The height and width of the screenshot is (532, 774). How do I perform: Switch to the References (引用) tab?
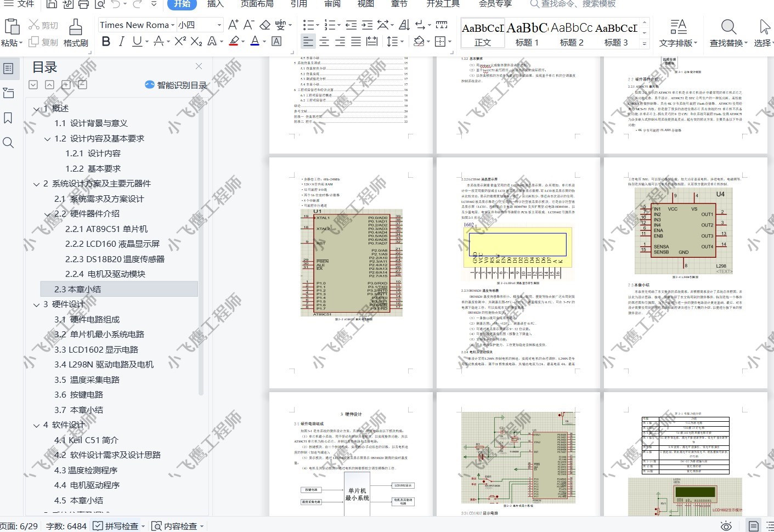299,4
